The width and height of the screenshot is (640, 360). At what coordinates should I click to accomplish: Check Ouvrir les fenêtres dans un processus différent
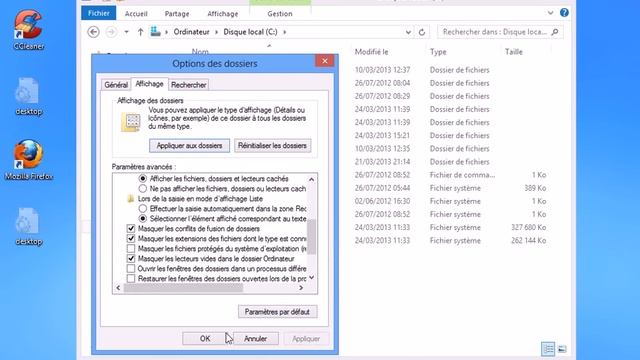[x=131, y=269]
